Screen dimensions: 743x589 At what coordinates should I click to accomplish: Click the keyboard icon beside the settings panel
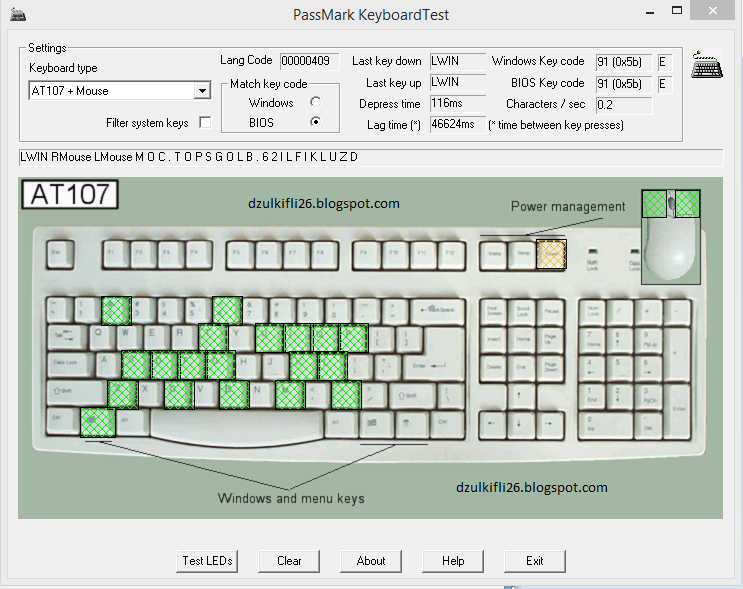tap(707, 65)
